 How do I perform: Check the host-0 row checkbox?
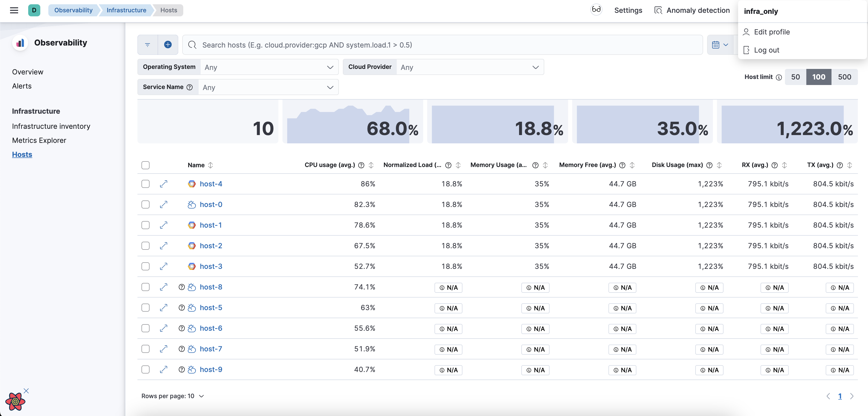[x=146, y=205]
